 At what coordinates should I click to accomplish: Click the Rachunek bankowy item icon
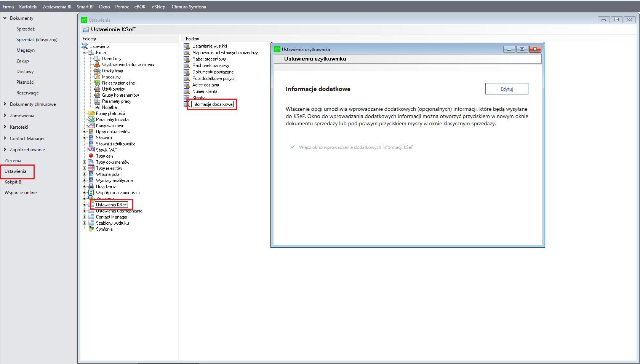tap(187, 65)
